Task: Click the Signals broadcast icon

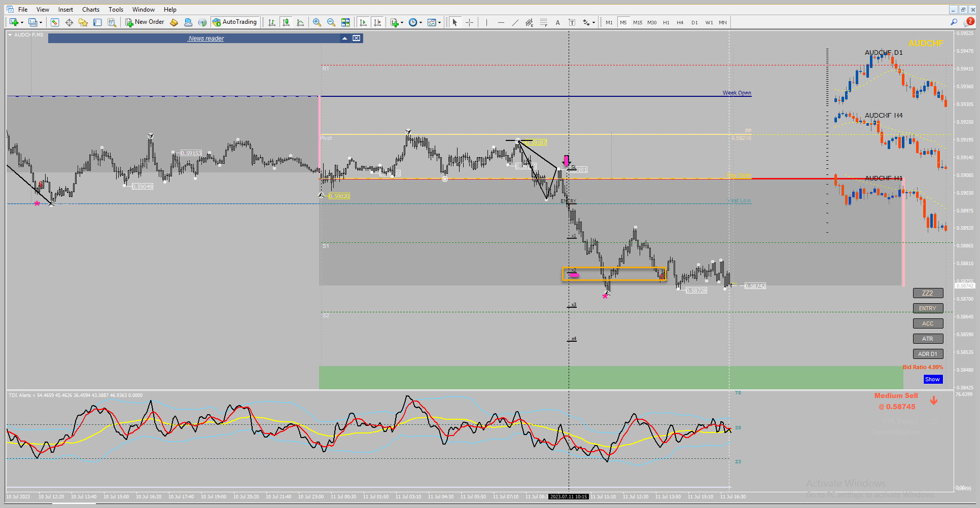Action: point(202,22)
